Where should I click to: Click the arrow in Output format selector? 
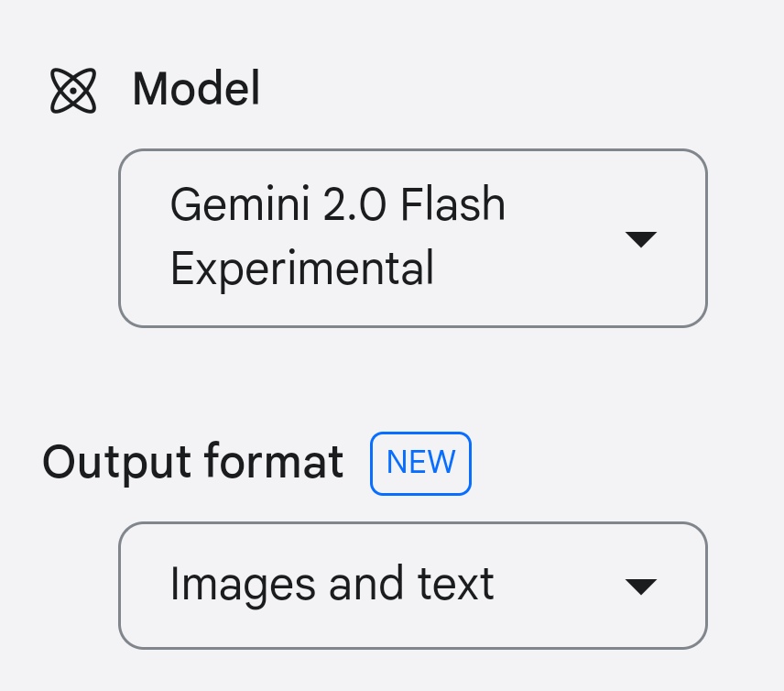pos(640,587)
